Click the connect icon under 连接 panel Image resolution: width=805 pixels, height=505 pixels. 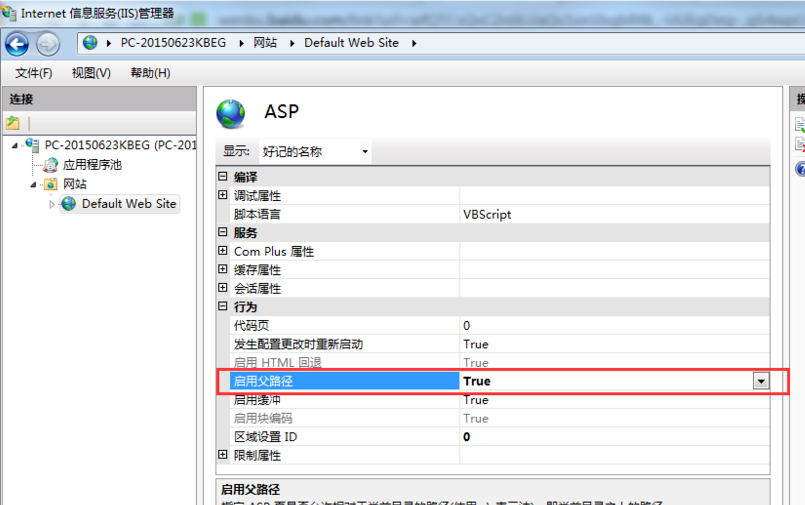(x=13, y=123)
